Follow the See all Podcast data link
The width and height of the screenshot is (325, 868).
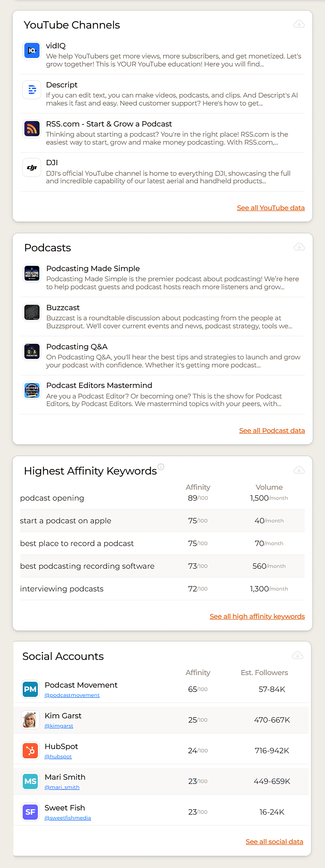pyautogui.click(x=272, y=431)
